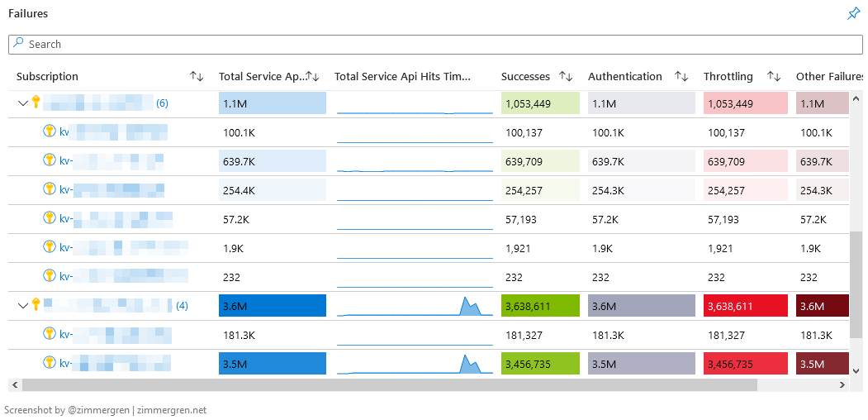Click key vault icon in 254.4K row
Viewport: 868px width, 420px height.
pos(50,190)
